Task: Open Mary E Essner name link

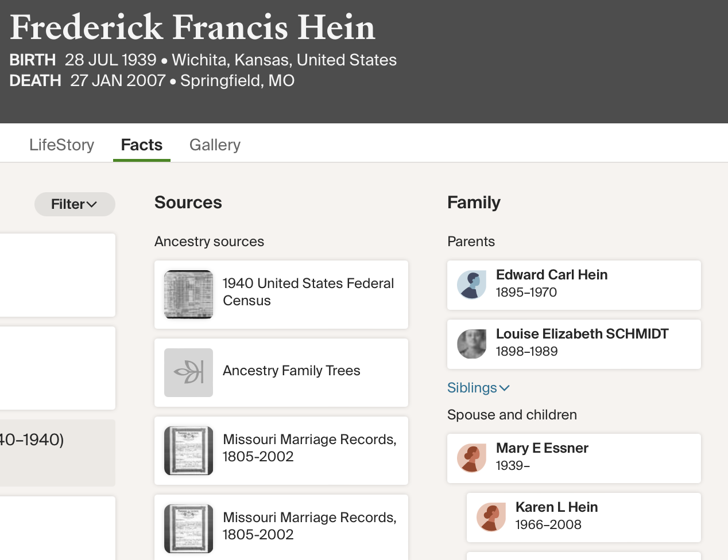Action: (x=541, y=448)
